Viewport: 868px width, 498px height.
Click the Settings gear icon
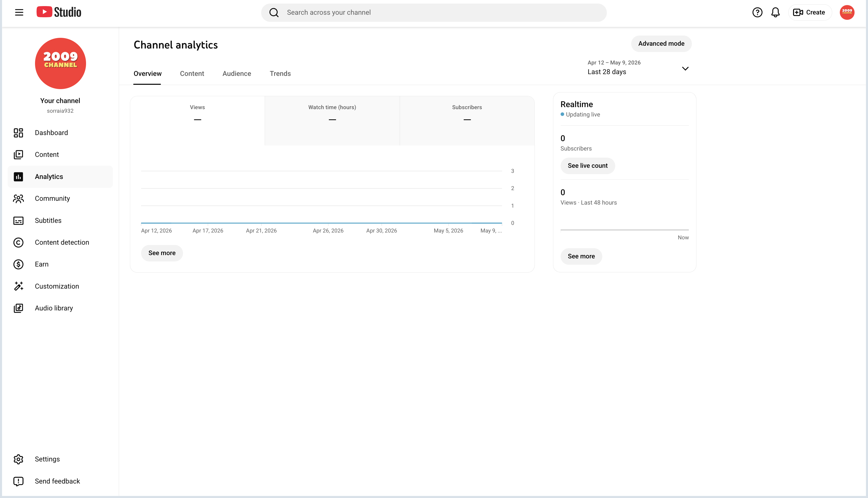[19, 459]
